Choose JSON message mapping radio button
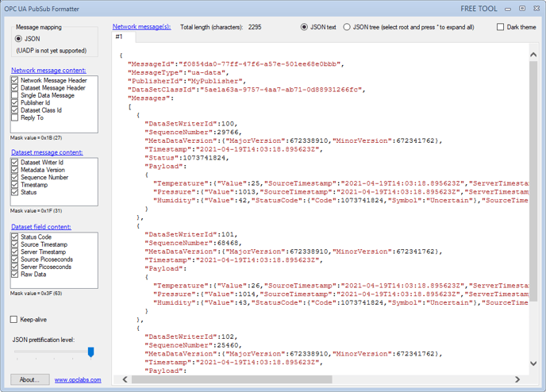Screen dimensions: 546x392 tap(19, 38)
